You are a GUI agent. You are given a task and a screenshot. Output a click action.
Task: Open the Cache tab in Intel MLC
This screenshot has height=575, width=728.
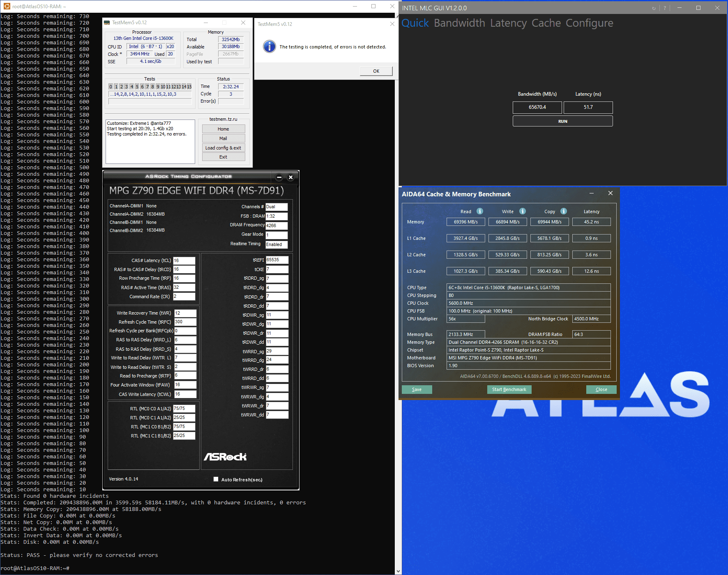tap(546, 23)
